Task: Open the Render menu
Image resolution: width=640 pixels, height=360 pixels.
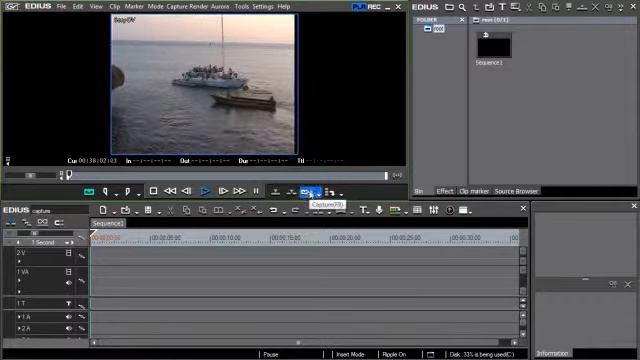Action: coord(198,7)
